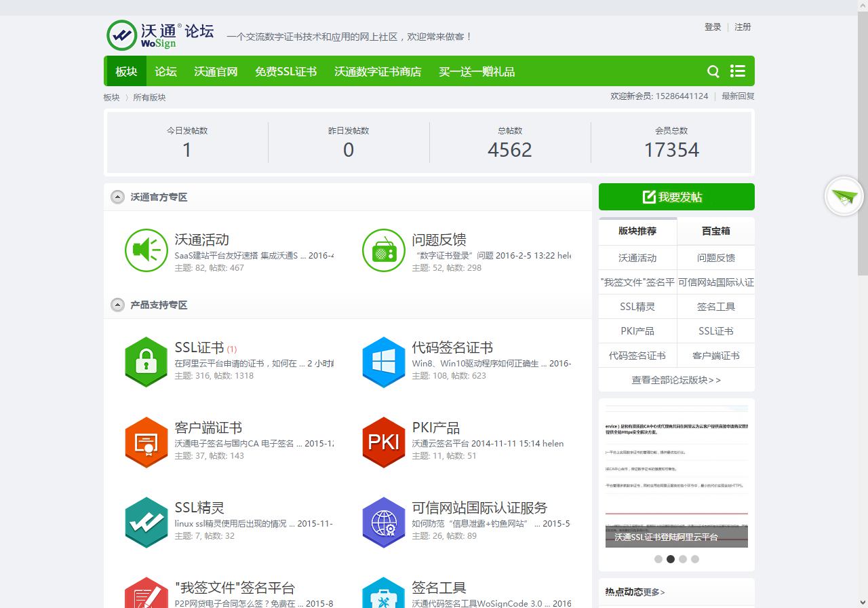
Task: Select 板块 in the green navigation bar
Action: (126, 71)
